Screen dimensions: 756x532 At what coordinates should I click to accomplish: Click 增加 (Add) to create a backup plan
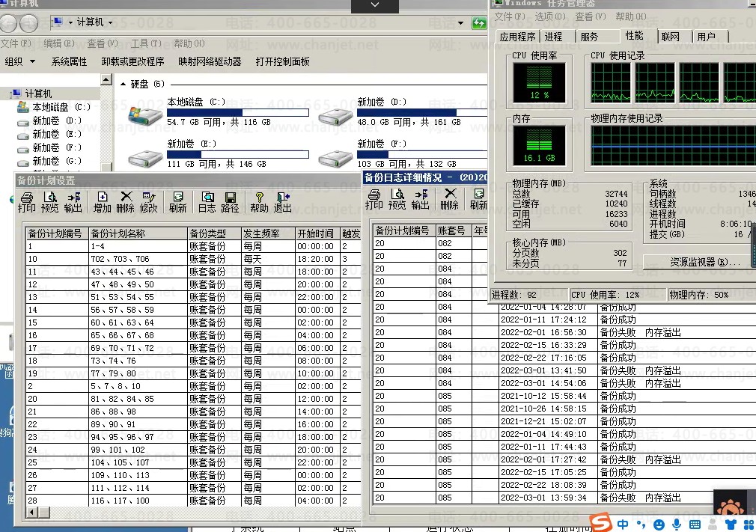coord(102,201)
